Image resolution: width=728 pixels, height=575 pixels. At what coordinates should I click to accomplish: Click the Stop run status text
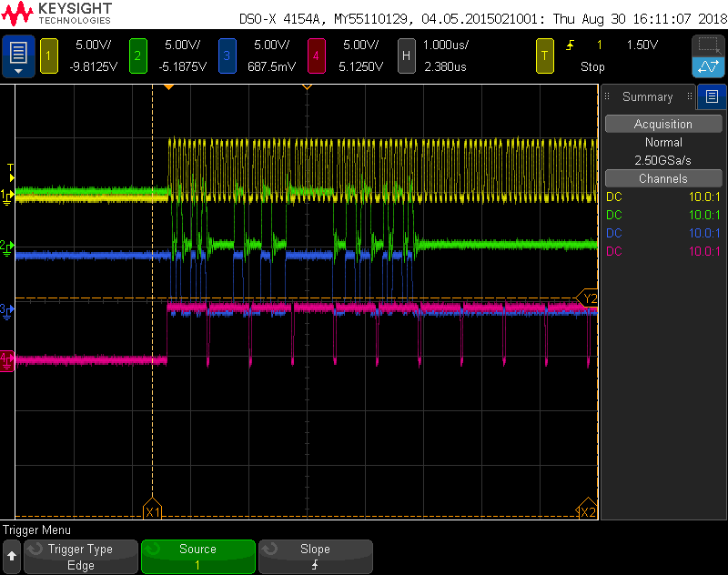tap(592, 66)
